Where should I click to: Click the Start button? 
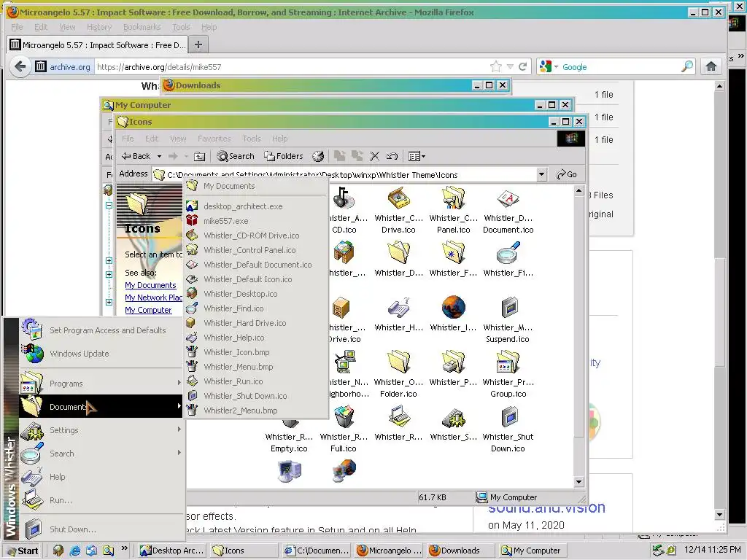pyautogui.click(x=23, y=551)
